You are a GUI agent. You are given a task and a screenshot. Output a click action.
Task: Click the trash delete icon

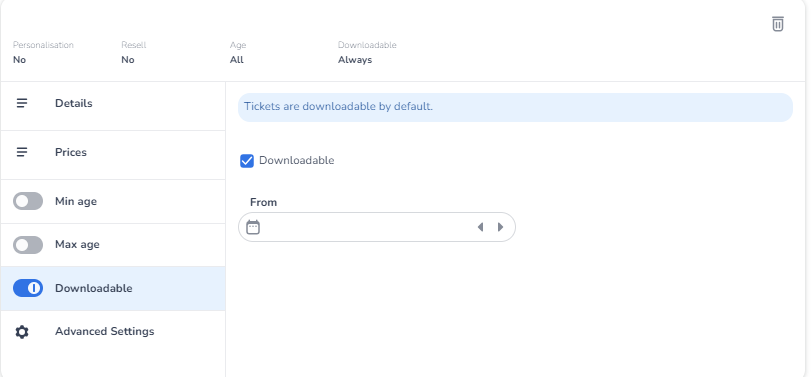[777, 24]
